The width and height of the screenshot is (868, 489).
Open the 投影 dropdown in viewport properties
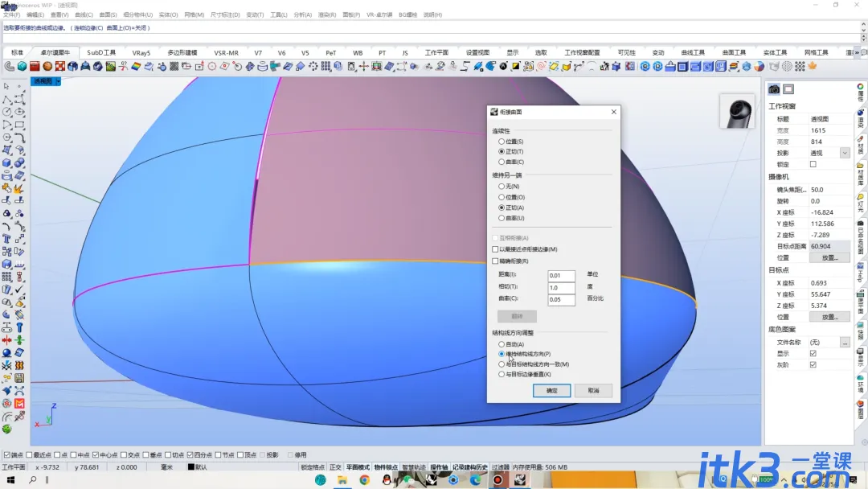point(845,153)
